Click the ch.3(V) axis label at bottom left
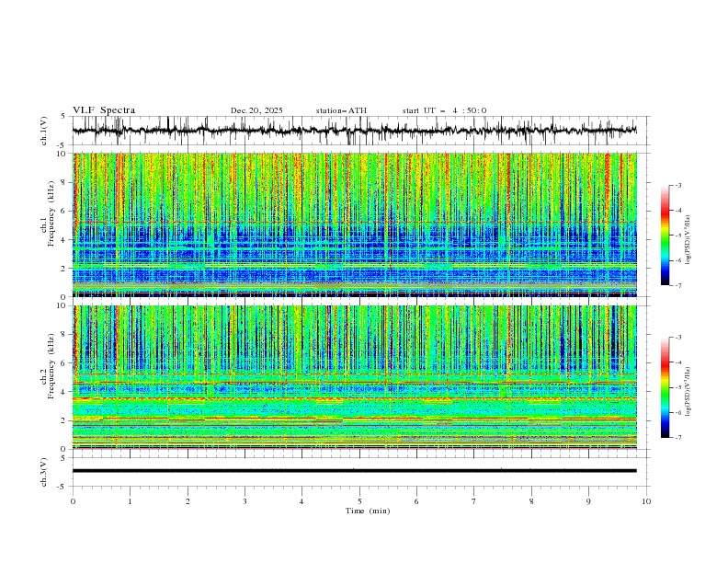The image size is (728, 563). click(x=46, y=471)
